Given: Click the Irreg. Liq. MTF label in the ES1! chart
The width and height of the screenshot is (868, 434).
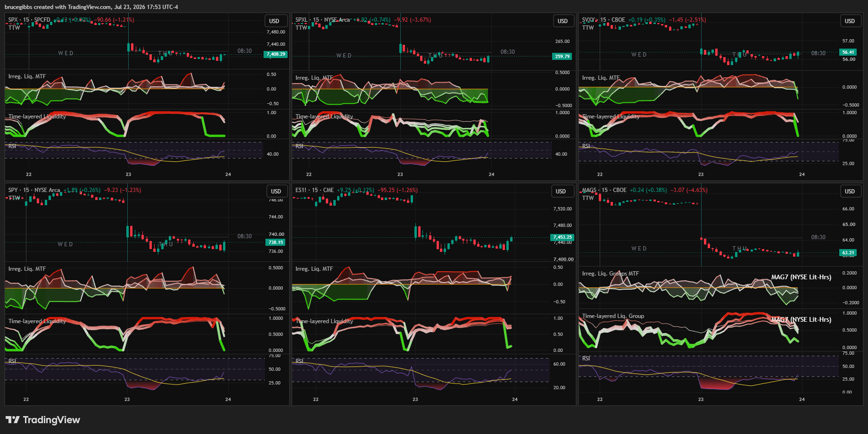Looking at the screenshot, I should [x=314, y=269].
